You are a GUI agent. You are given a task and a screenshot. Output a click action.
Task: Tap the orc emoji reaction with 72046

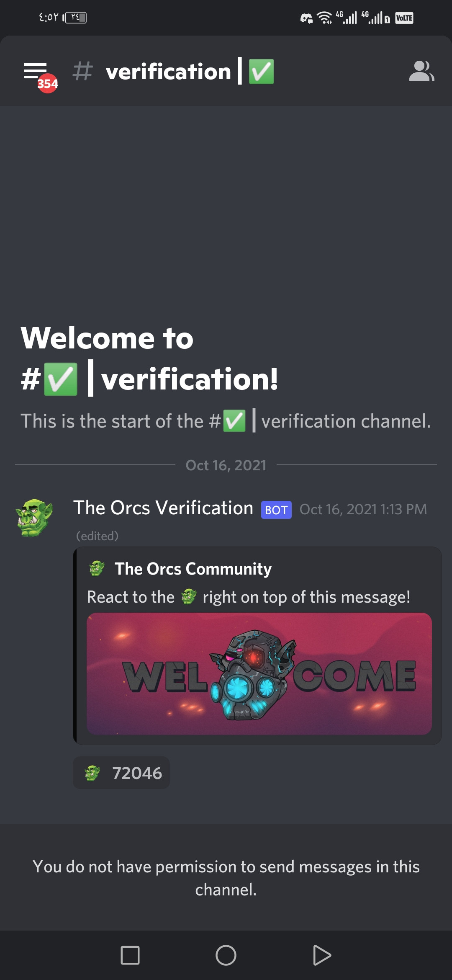pyautogui.click(x=121, y=773)
